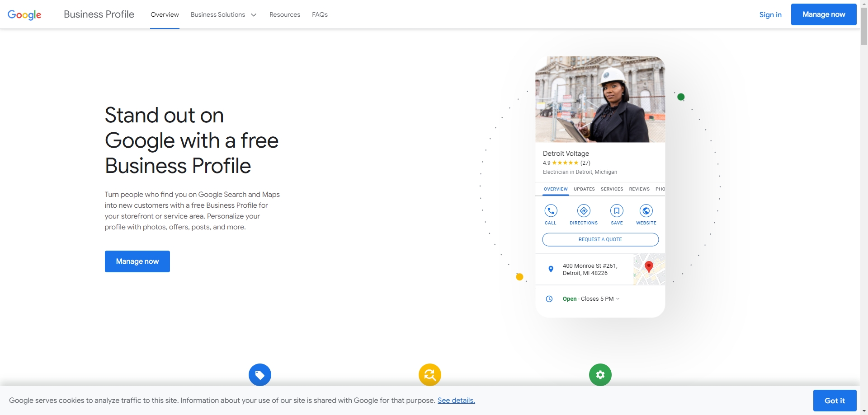Image resolution: width=868 pixels, height=415 pixels.
Task: Open the Resources nav item
Action: click(x=285, y=14)
